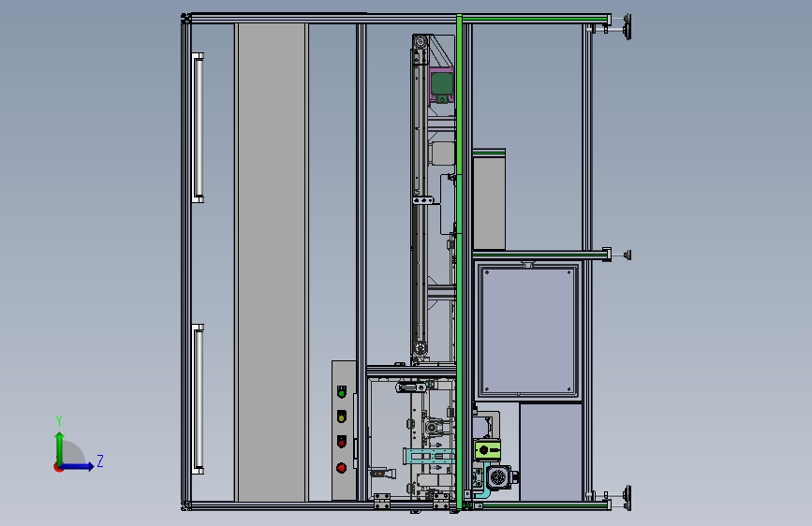Select the green vertical frame profile
The height and width of the screenshot is (526, 812).
click(x=459, y=262)
